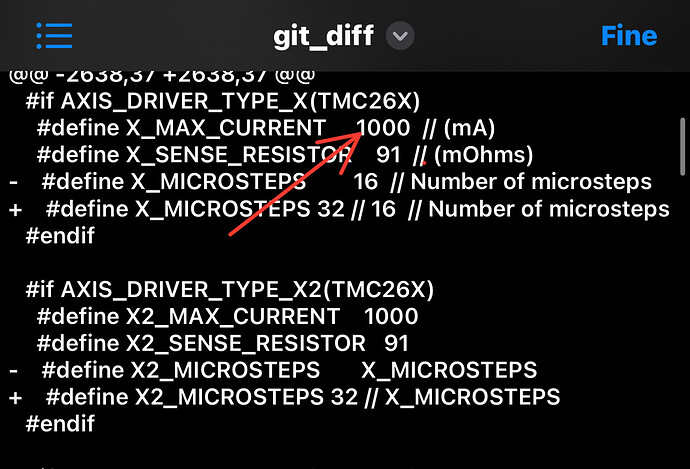Viewport: 690px width, 469px height.
Task: Click the AXIS_DRIVER_TYPE_X(TMC26X) condition text
Action: point(240,101)
